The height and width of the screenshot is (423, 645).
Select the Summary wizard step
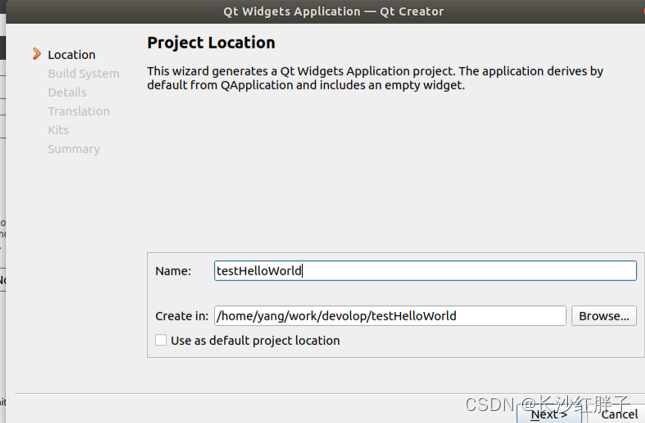[74, 149]
